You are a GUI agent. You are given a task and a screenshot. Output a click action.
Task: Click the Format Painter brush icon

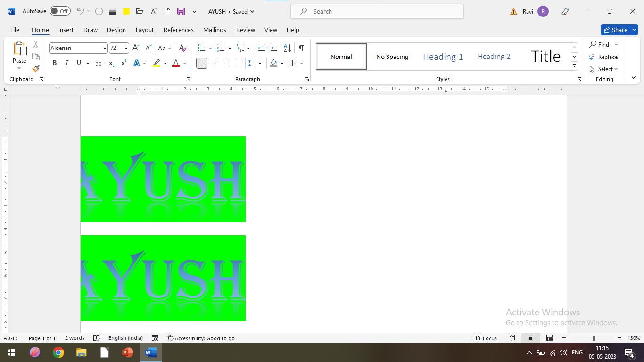click(x=36, y=68)
